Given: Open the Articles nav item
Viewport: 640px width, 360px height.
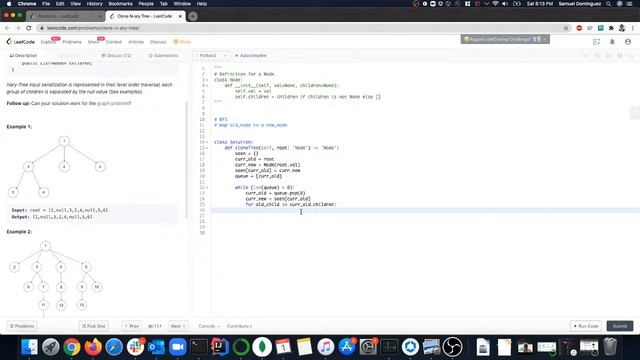Looking at the screenshot, I should tap(136, 42).
